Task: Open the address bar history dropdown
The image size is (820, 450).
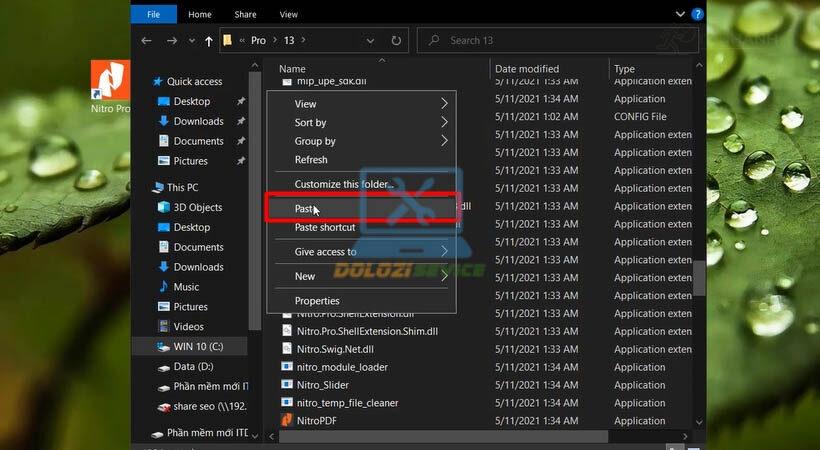Action: tap(372, 41)
